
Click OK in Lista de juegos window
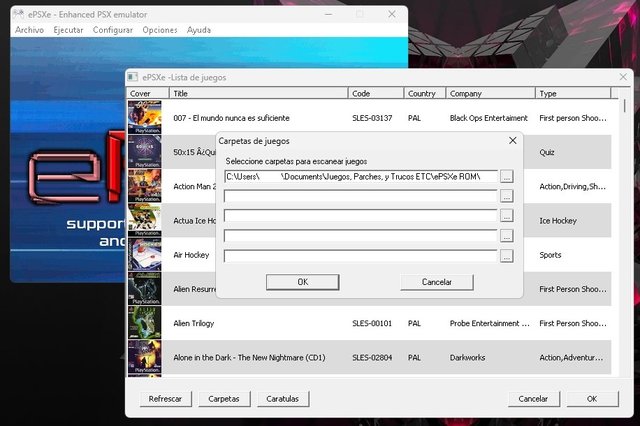coord(592,399)
